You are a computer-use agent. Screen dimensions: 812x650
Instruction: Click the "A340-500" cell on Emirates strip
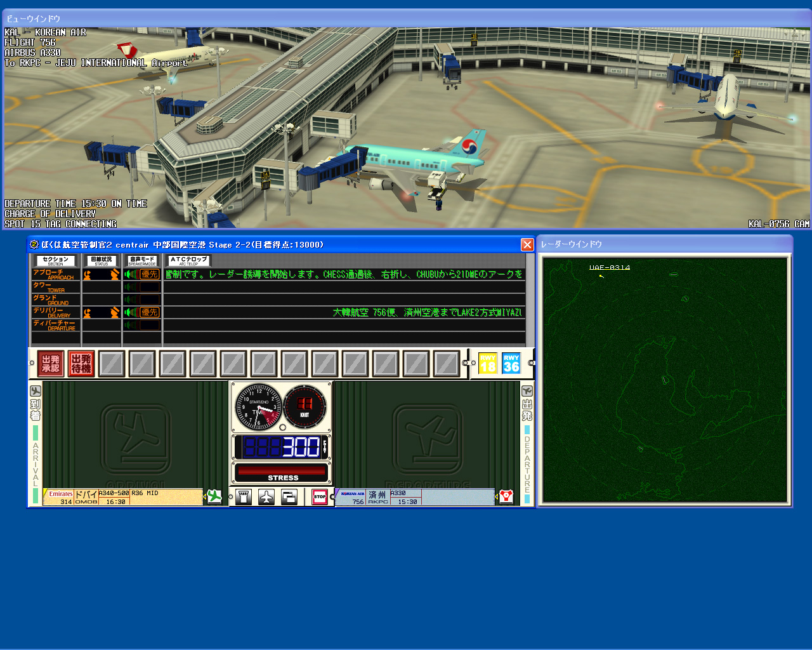(x=114, y=493)
